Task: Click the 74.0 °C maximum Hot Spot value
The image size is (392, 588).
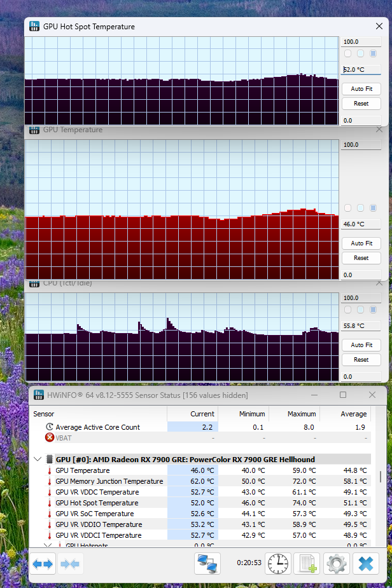Action: (x=304, y=503)
